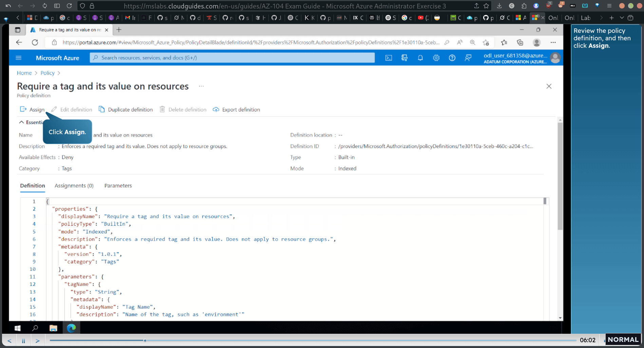Viewport: 644px width, 348px height.
Task: Add page to Edge favorites star
Action: (486, 42)
